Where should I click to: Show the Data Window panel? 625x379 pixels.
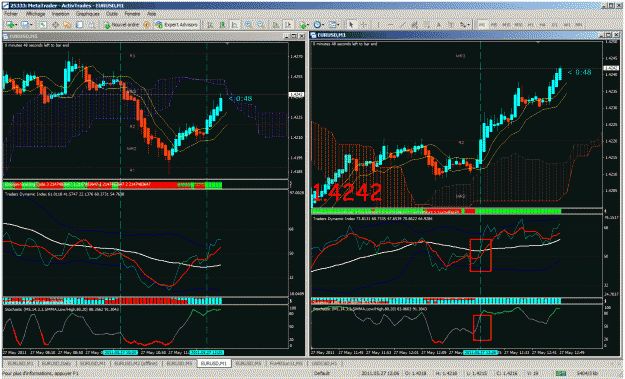(x=55, y=25)
